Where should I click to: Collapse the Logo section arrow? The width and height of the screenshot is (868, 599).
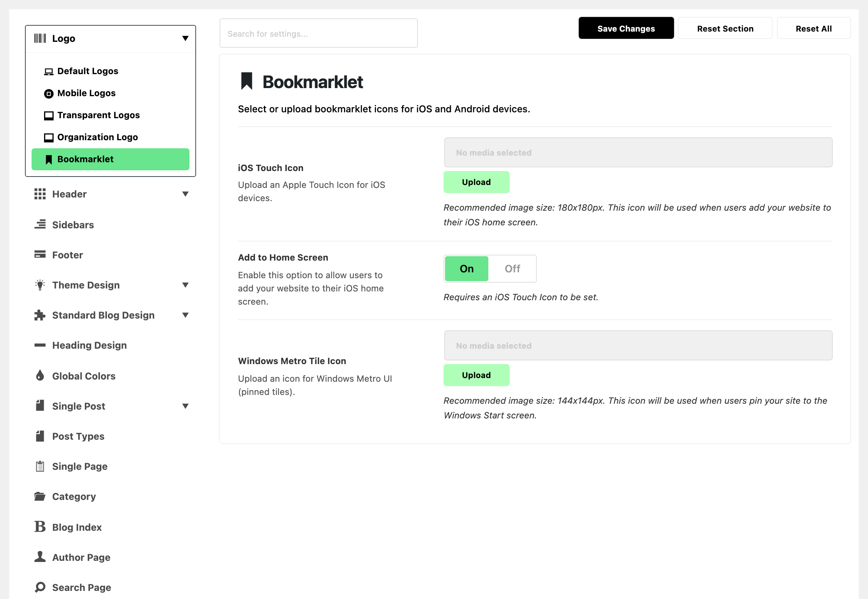click(185, 38)
